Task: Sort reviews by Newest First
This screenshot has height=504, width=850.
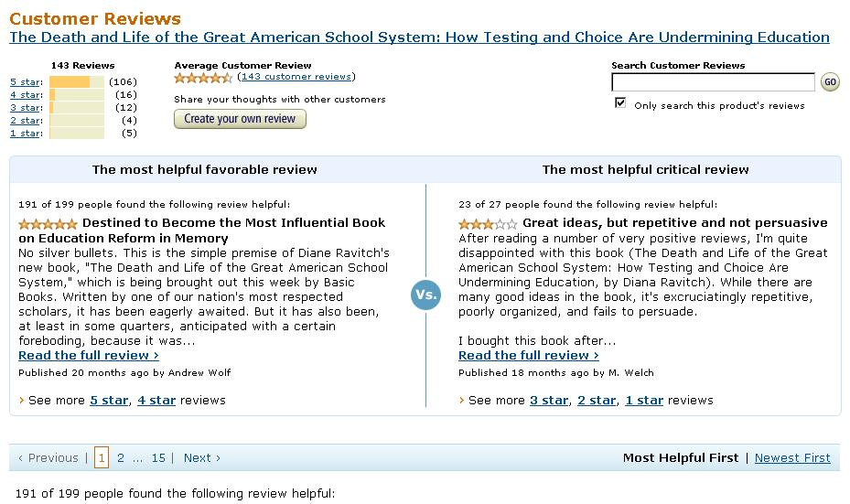Action: coord(792,458)
